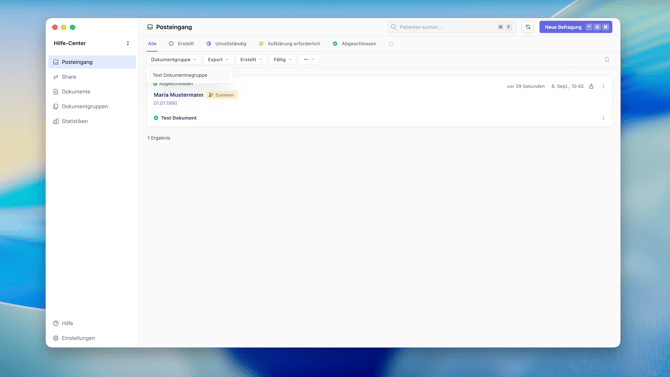
Task: Click the Test Dokument entry
Action: (179, 118)
